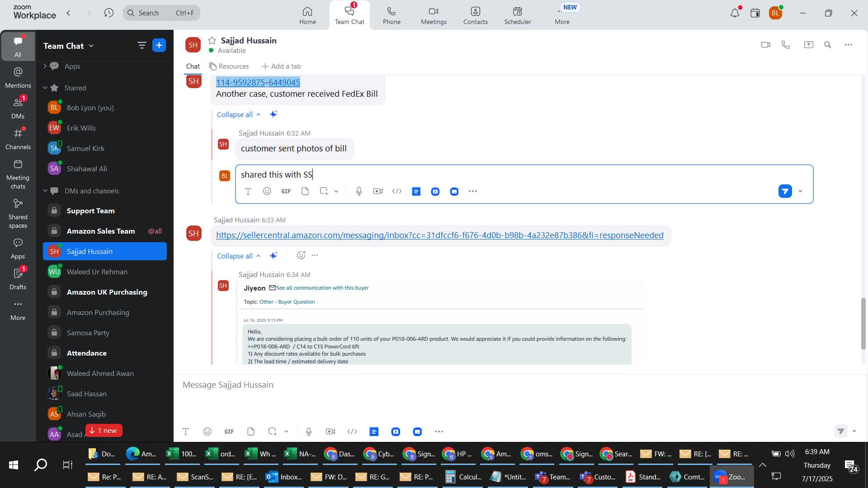
Task: Open screenshot options dropdown in reply box
Action: pos(336,192)
